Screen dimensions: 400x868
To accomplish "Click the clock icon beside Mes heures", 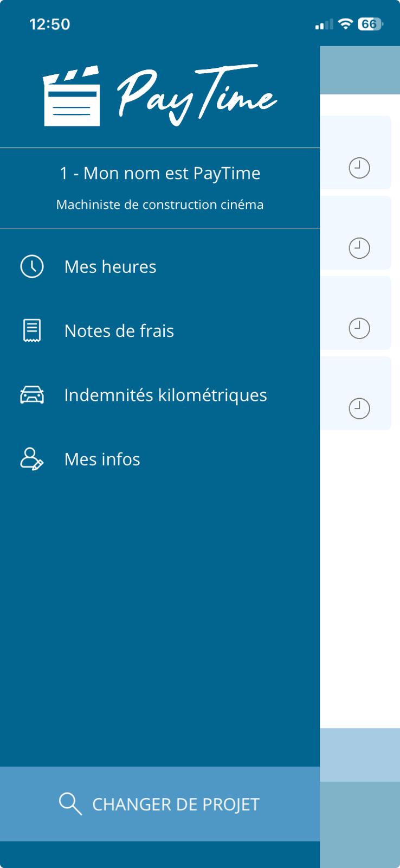I will point(32,266).
